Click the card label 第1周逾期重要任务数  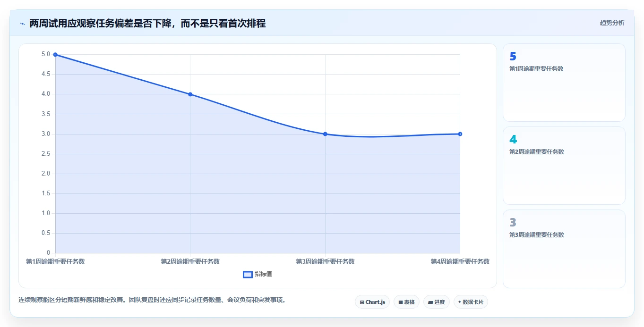coord(536,69)
